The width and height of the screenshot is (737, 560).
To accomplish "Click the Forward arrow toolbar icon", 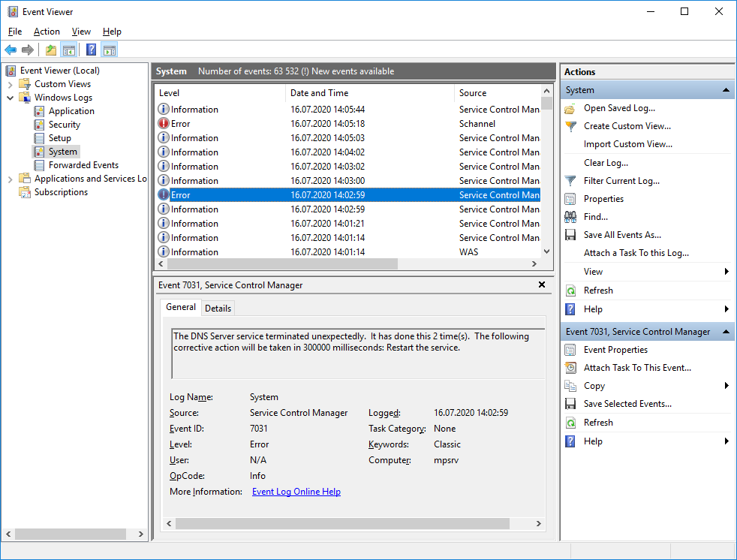I will pos(28,50).
